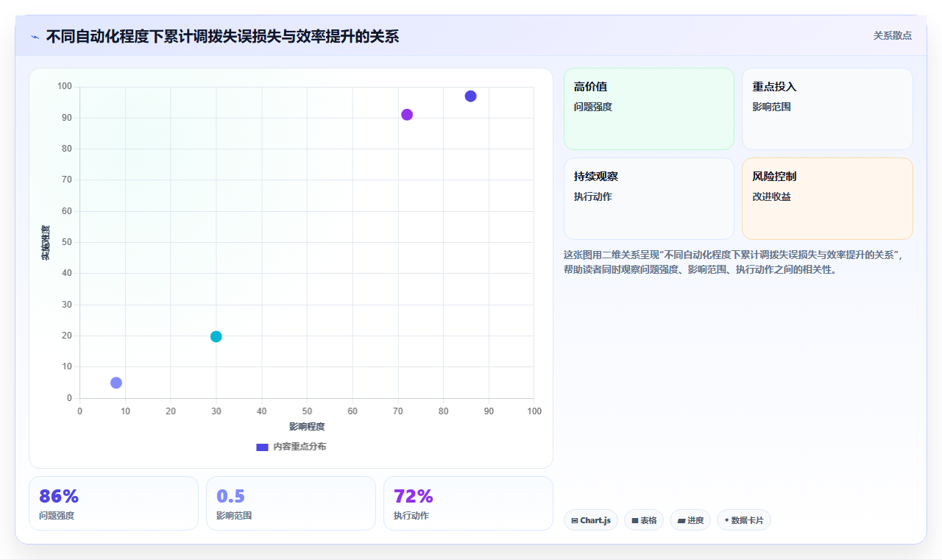Click the y-axis title 实施难度

pos(46,242)
